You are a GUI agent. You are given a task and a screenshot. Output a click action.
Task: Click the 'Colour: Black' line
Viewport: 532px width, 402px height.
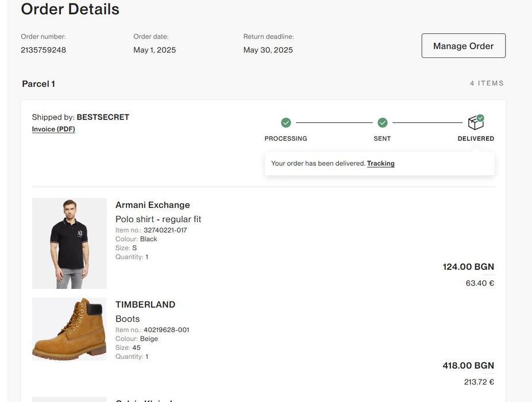[x=136, y=239]
